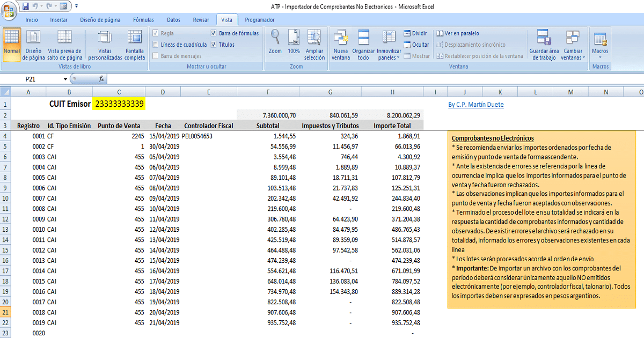Open the Insertar tab
The width and height of the screenshot is (644, 338).
click(58, 20)
